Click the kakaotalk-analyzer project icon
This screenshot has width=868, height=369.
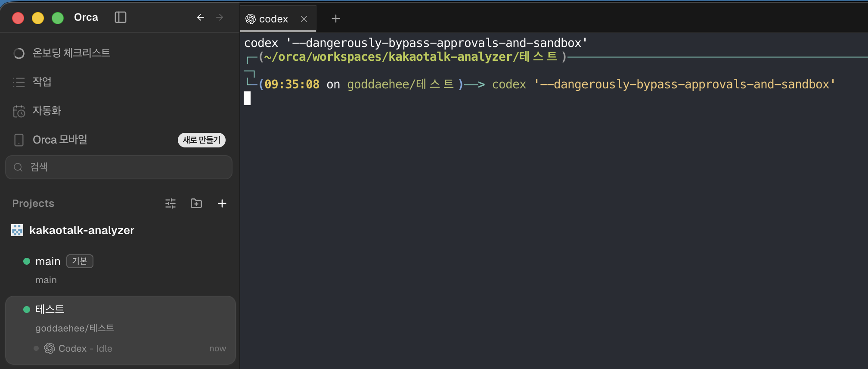click(x=17, y=230)
